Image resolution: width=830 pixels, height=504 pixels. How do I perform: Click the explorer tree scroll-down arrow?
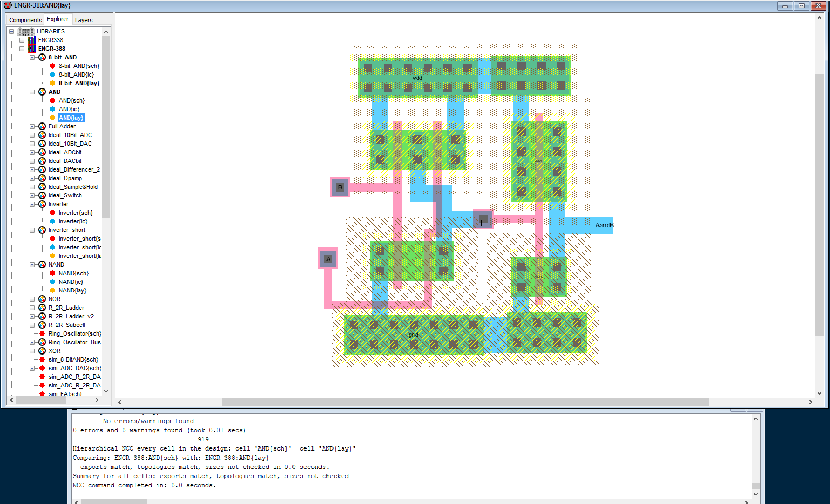[106, 391]
